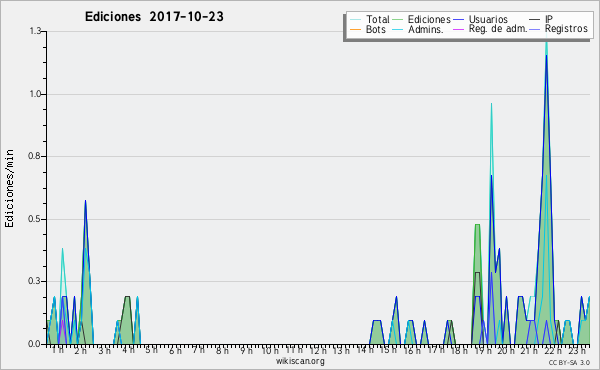Image resolution: width=600 pixels, height=370 pixels.
Task: Click the '22 h' x-axis label
Action: 554,350
